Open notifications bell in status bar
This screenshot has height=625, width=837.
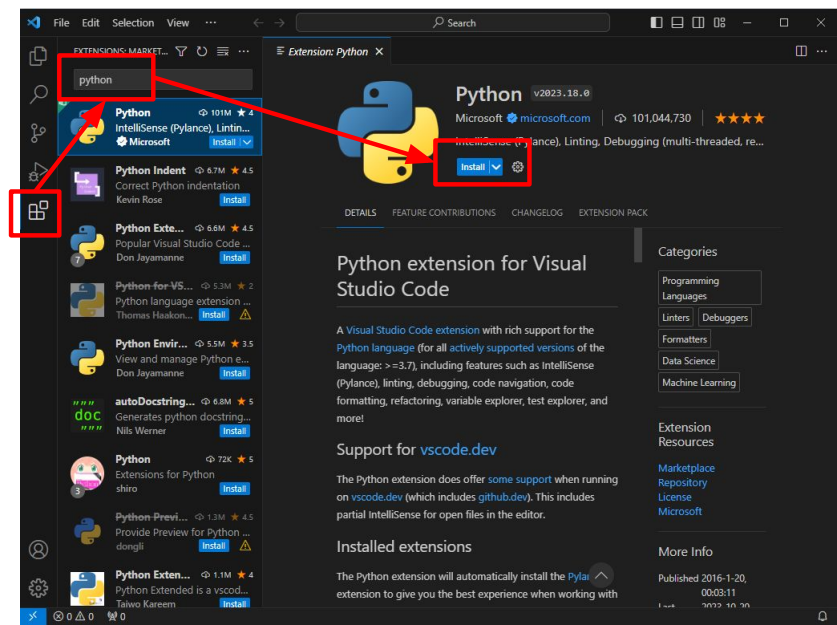tap(823, 616)
